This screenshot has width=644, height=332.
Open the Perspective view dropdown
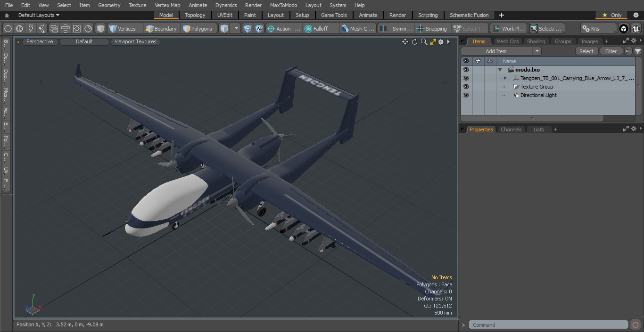(x=40, y=42)
